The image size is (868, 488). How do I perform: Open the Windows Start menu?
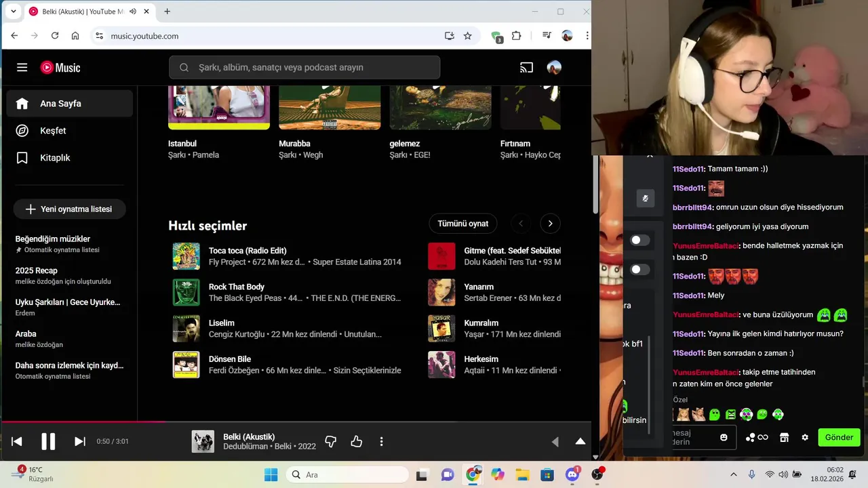tap(271, 474)
